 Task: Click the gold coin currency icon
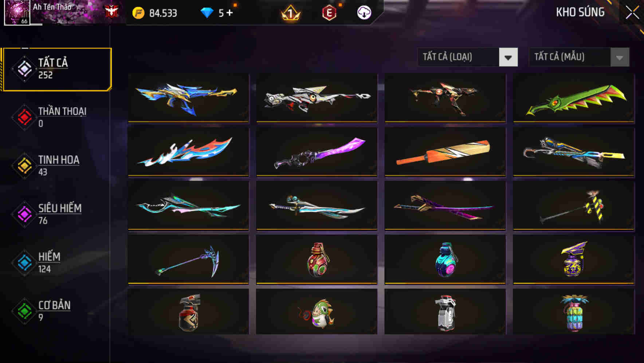138,13
